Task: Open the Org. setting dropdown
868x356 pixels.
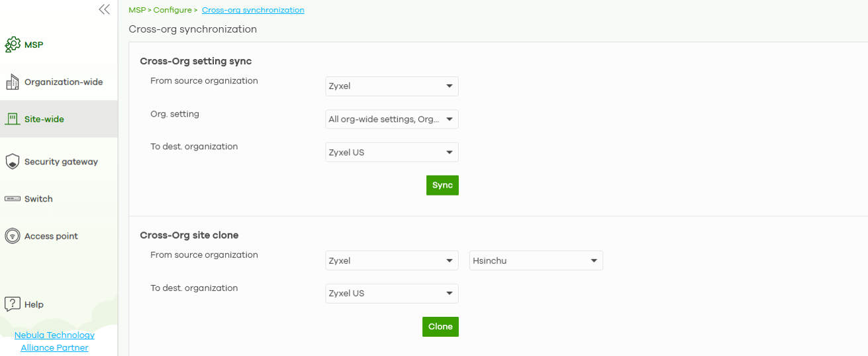Action: tap(392, 119)
